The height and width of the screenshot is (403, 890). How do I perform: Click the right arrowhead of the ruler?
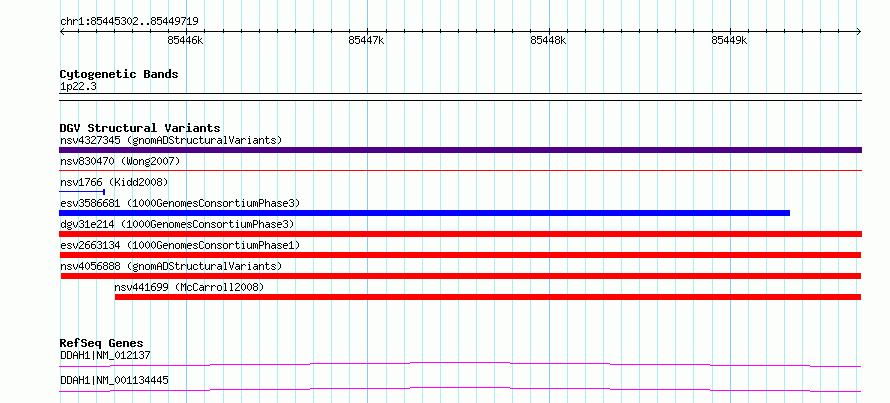tap(859, 32)
